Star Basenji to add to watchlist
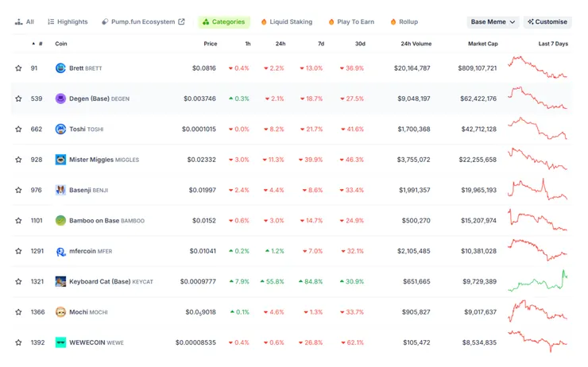588x367 pixels. click(18, 190)
